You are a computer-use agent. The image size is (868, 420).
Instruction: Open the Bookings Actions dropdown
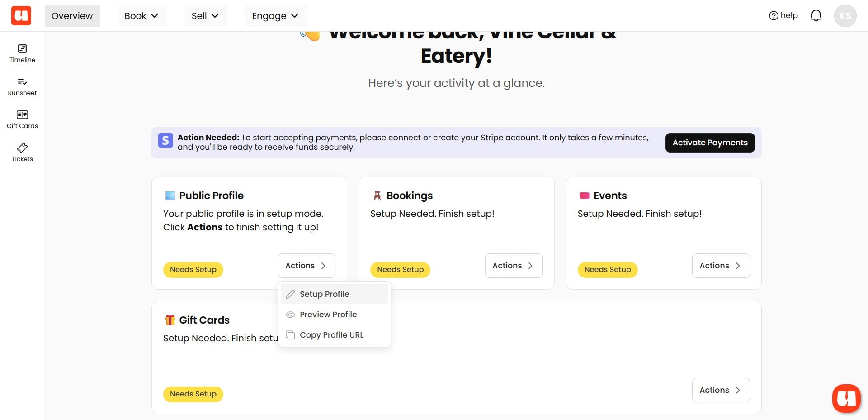(514, 266)
